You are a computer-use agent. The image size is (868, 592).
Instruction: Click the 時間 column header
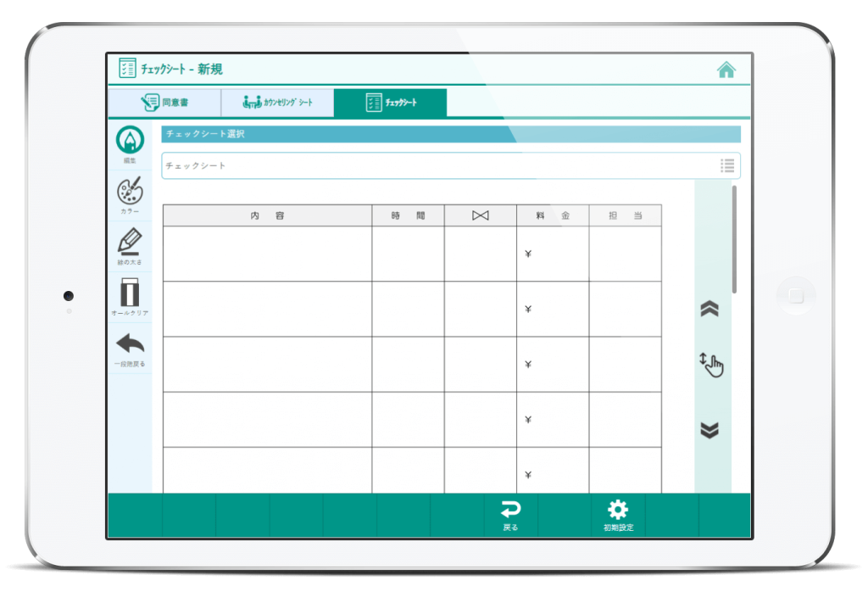point(408,215)
